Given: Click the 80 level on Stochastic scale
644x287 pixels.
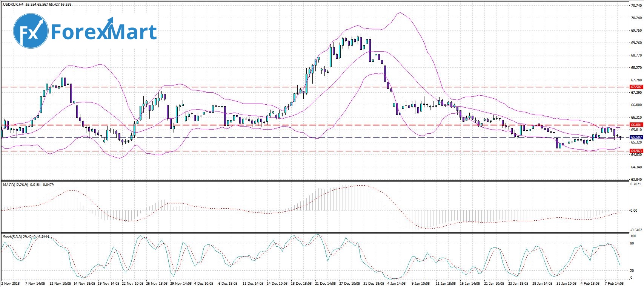Looking at the screenshot, I should (632, 243).
